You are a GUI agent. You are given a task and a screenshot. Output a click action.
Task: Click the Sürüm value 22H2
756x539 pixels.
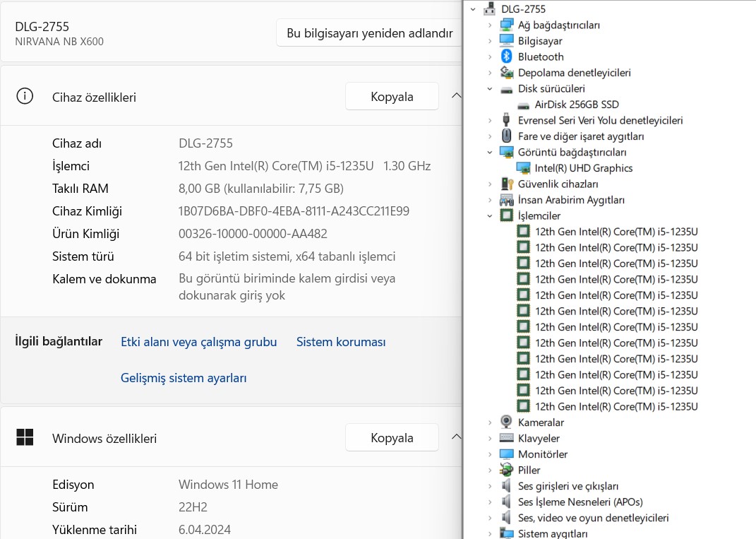coord(193,507)
